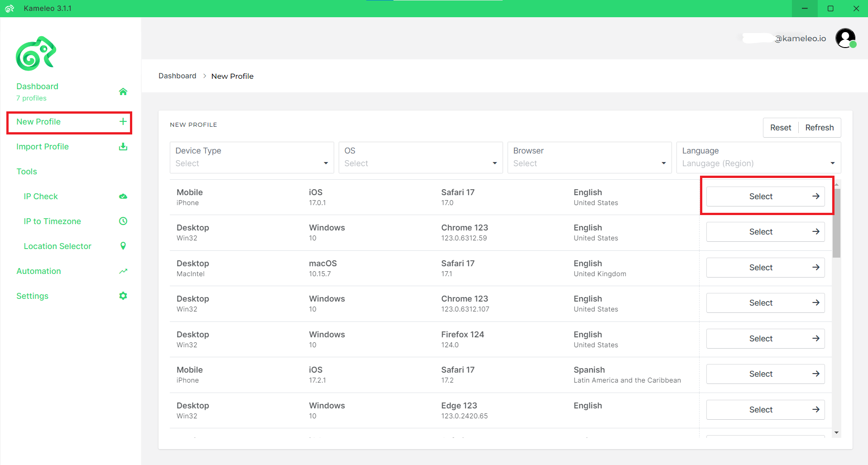Open the OS filter dropdown

point(421,157)
